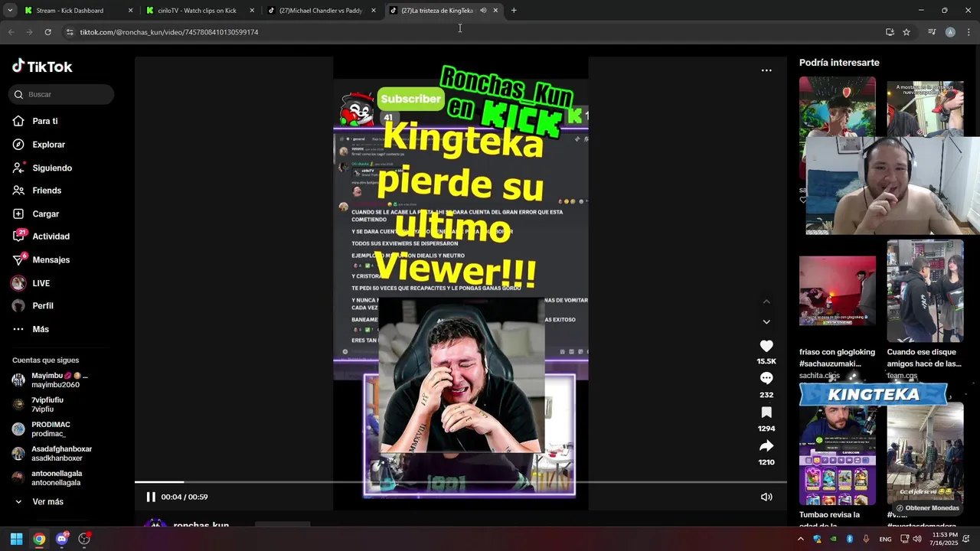This screenshot has height=551, width=980.
Task: Open the Chrome three-dot menu
Action: pyautogui.click(x=969, y=32)
